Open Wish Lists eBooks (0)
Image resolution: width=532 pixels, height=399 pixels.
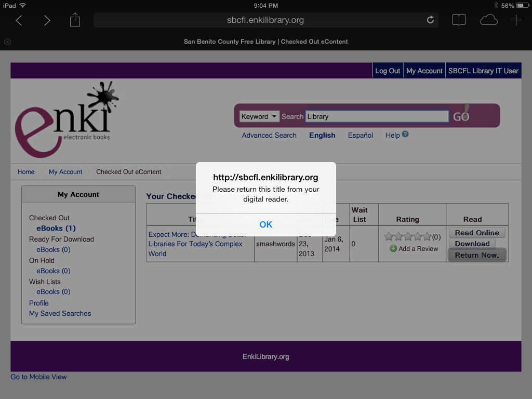click(x=54, y=292)
